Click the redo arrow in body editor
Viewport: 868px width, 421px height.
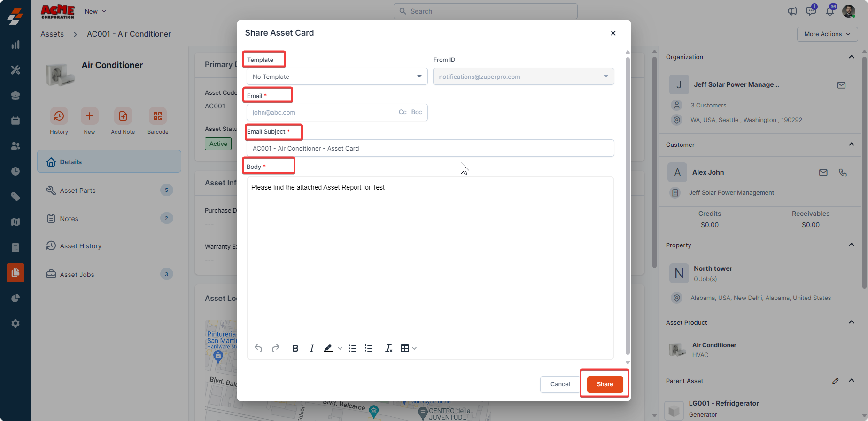[x=276, y=348]
